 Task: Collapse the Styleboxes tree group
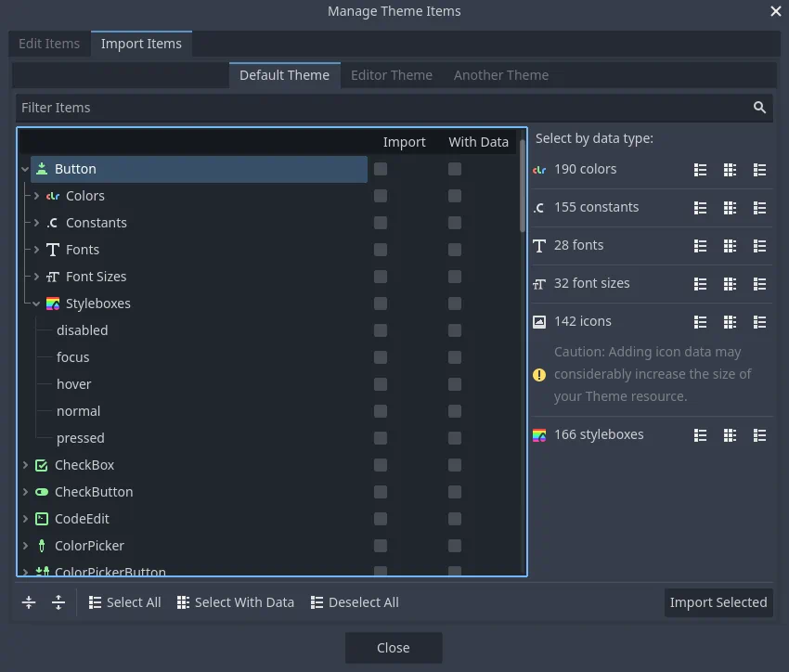[x=37, y=304]
